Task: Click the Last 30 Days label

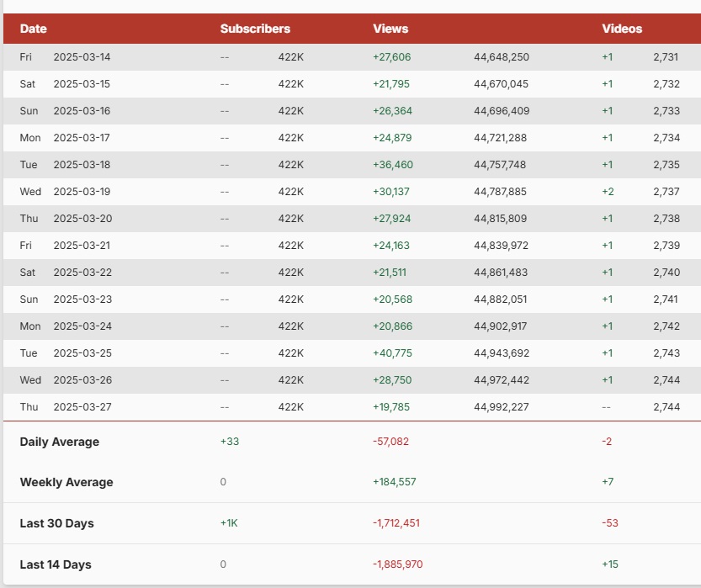Action: click(x=56, y=523)
